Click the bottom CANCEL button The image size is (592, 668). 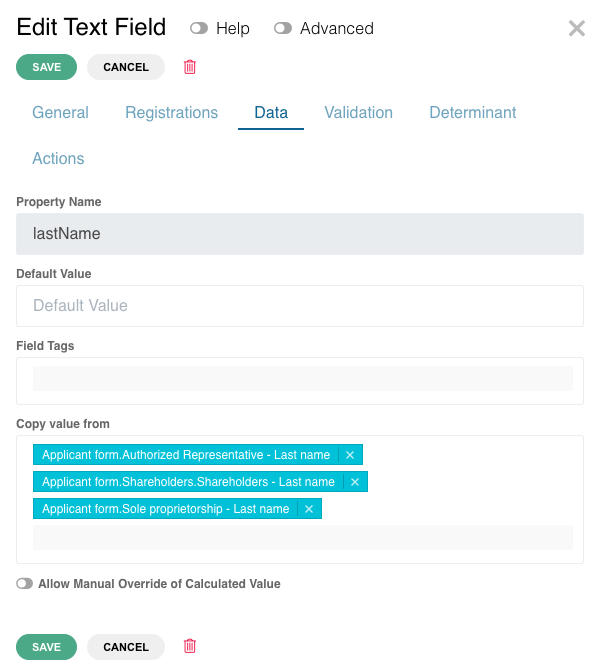coord(126,647)
